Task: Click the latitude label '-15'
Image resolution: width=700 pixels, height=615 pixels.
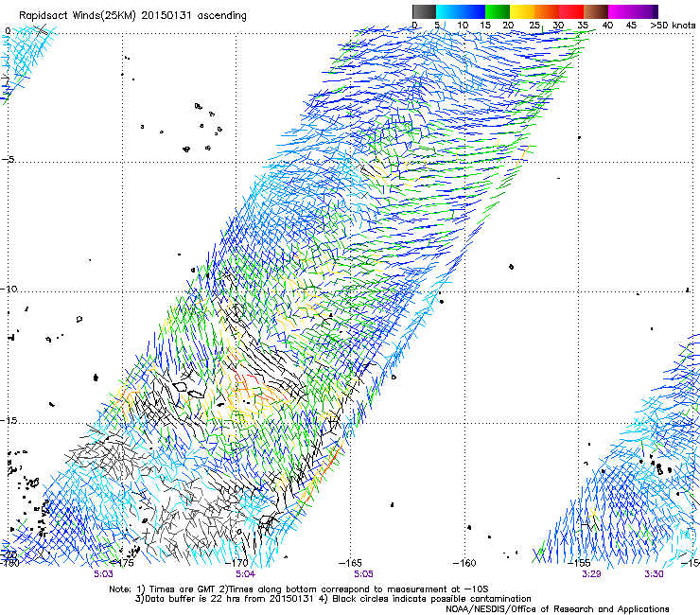Action: (9, 420)
